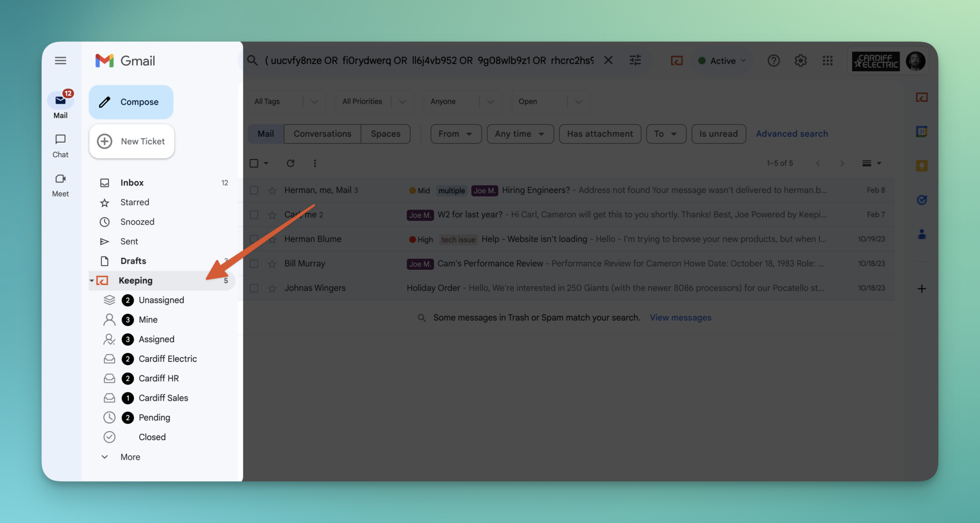Viewport: 980px width, 523px height.
Task: Select the checkbox beside Bill Murray's email
Action: tap(254, 263)
